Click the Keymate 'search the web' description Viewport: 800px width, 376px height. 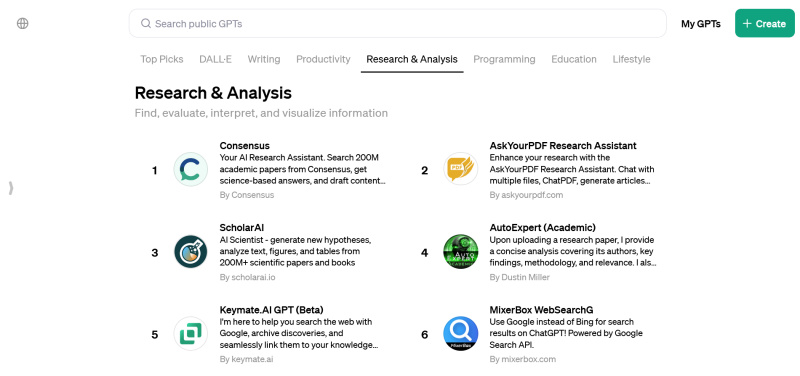tap(299, 334)
